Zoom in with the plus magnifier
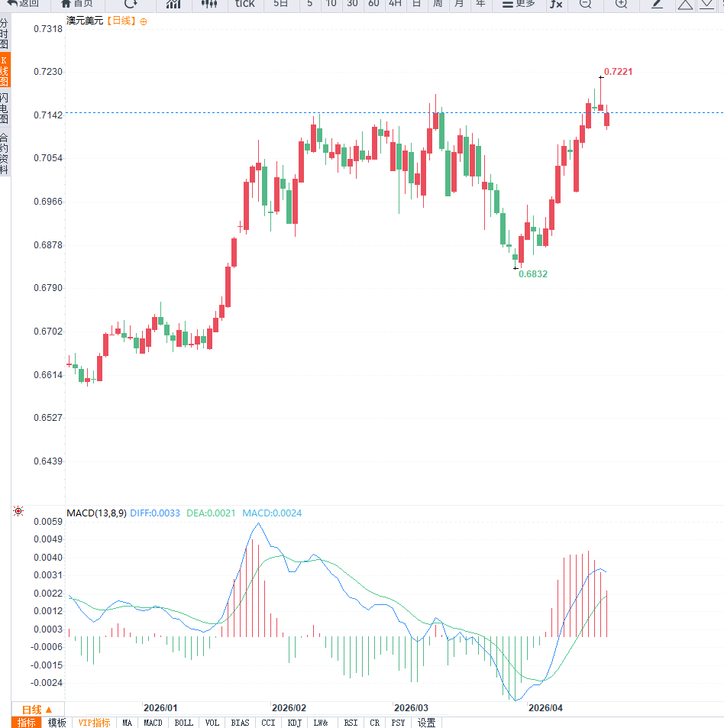 (x=621, y=4)
